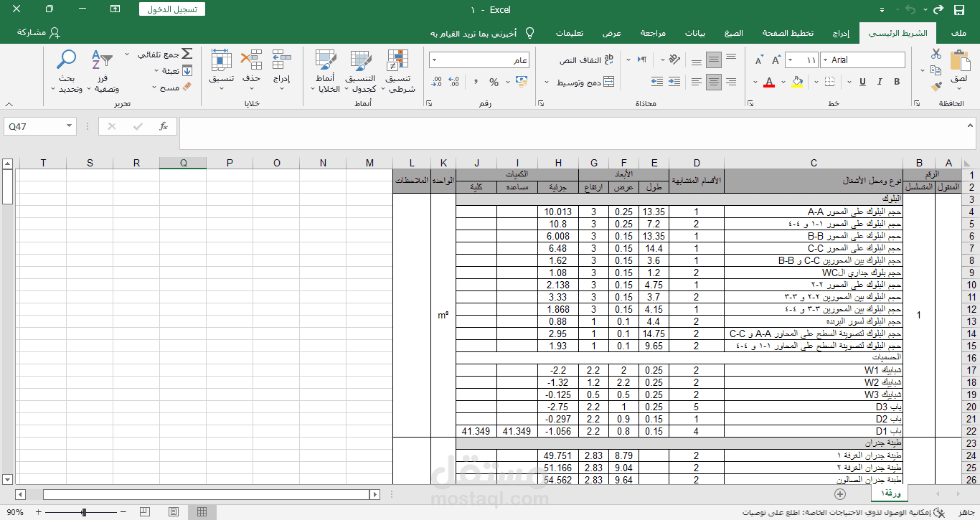Open the Fill (تعبئة) menu
This screenshot has height=520, width=980.
point(172,70)
